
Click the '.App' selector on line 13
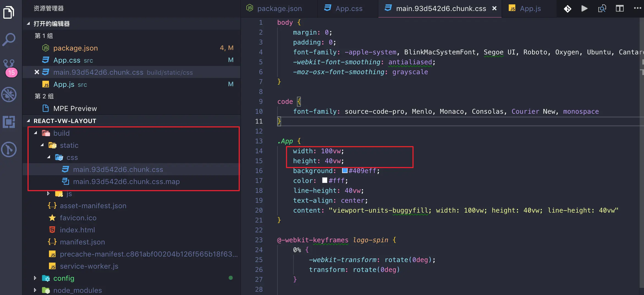(285, 141)
